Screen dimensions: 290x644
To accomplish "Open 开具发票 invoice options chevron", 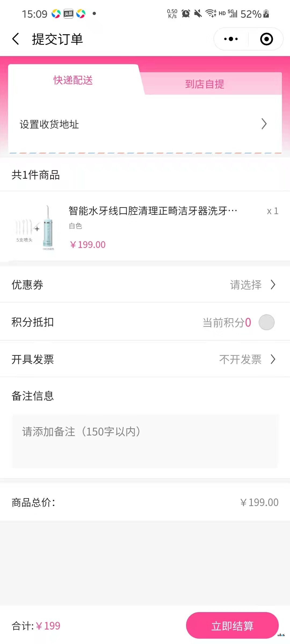I will point(273,359).
